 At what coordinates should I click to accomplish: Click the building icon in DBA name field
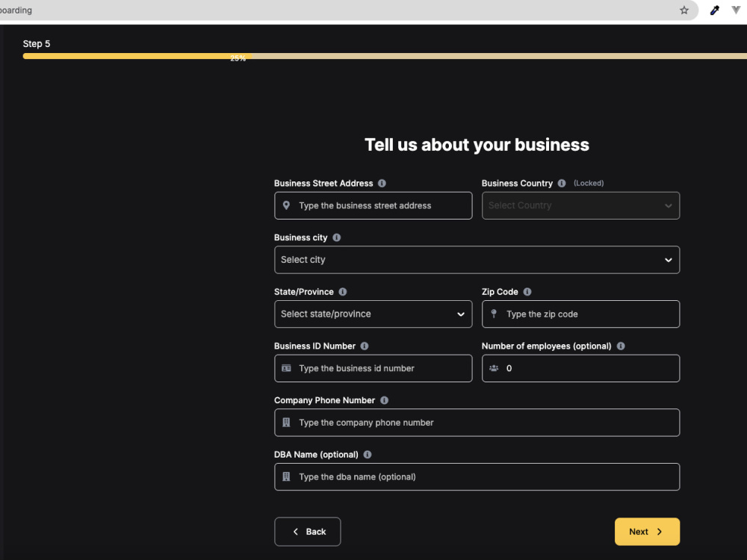286,476
